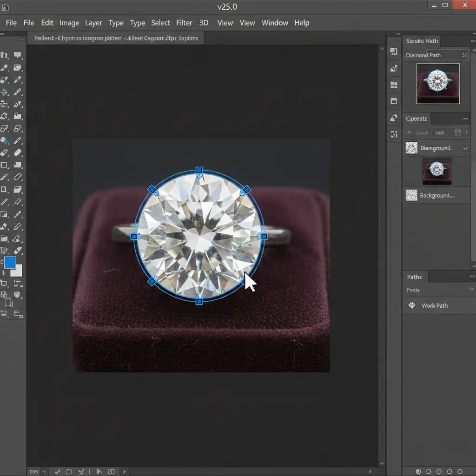Click the Diamond Path preview thumbnail
Image resolution: width=476 pixels, height=476 pixels.
coord(438,84)
